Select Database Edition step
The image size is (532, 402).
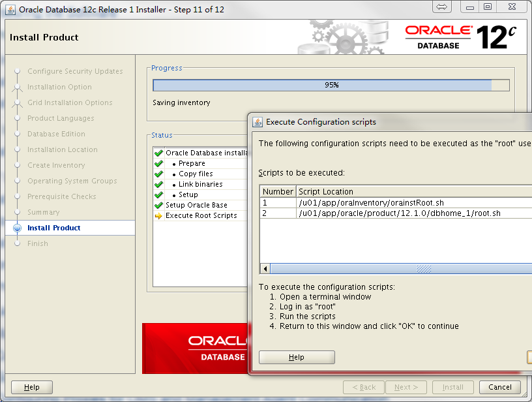point(56,134)
